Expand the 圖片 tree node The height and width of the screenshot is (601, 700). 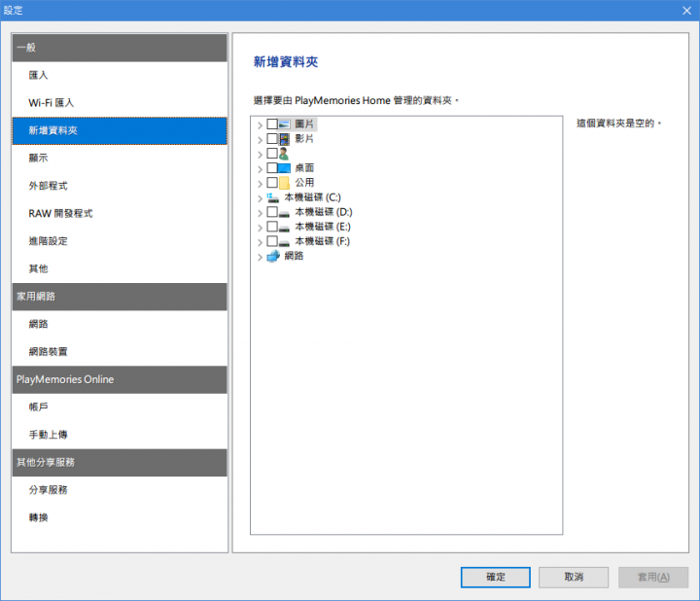(x=260, y=125)
